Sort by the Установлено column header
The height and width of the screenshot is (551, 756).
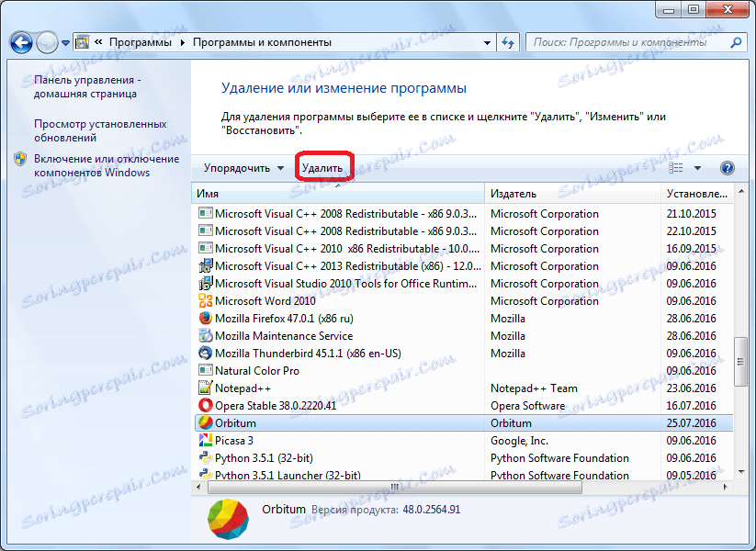tap(696, 193)
